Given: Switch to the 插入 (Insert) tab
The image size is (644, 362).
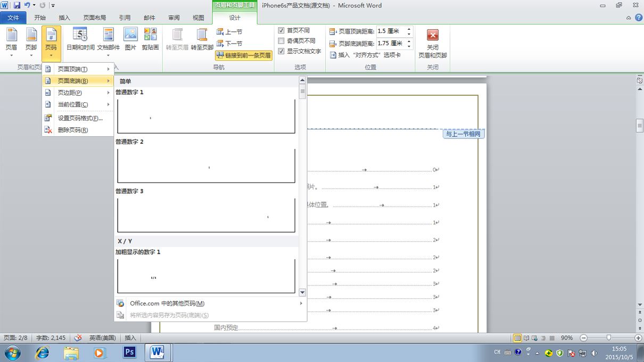Looking at the screenshot, I should pyautogui.click(x=64, y=18).
